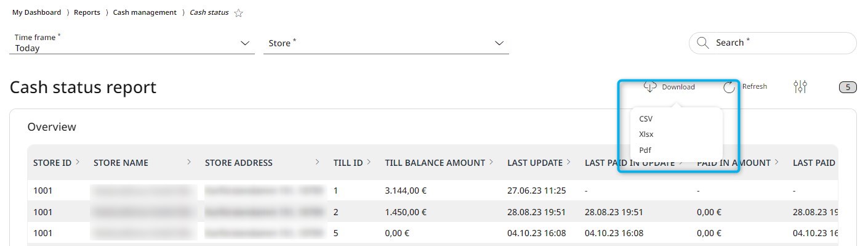Go to My Dashboard breadcrumb
The height and width of the screenshot is (246, 868).
[36, 12]
